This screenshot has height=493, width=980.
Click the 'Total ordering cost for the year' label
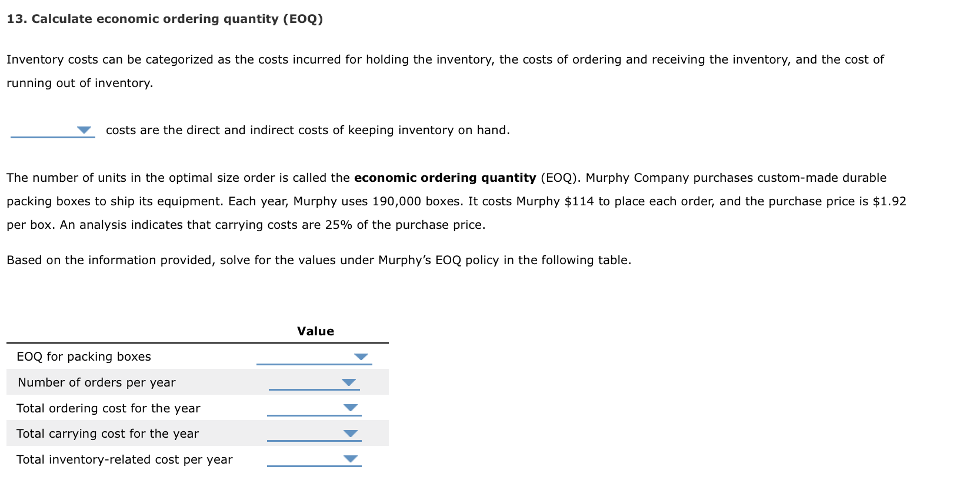[x=108, y=408]
